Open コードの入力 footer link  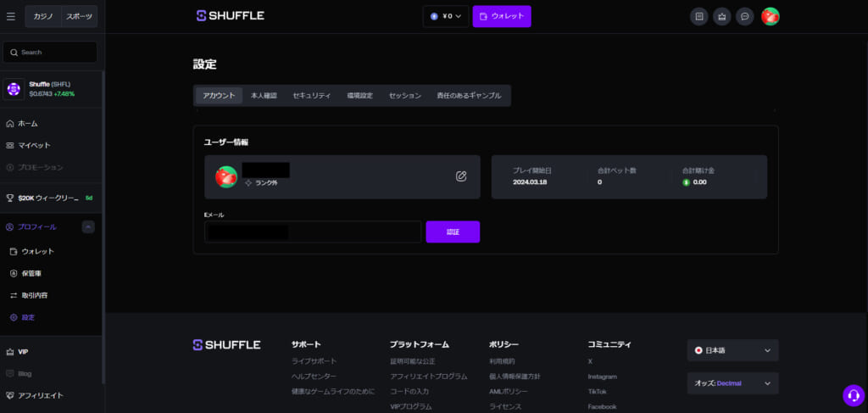click(409, 392)
